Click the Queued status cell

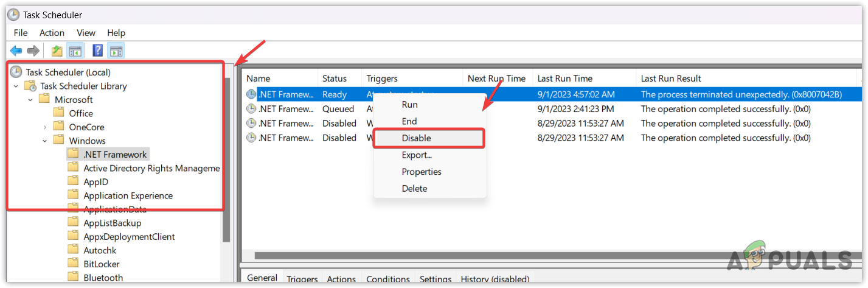pyautogui.click(x=338, y=109)
